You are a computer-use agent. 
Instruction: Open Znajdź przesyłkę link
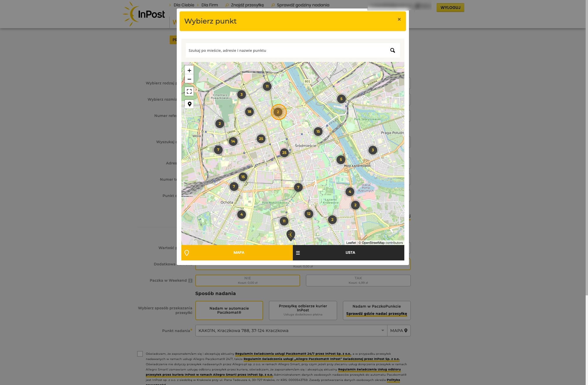247,5
